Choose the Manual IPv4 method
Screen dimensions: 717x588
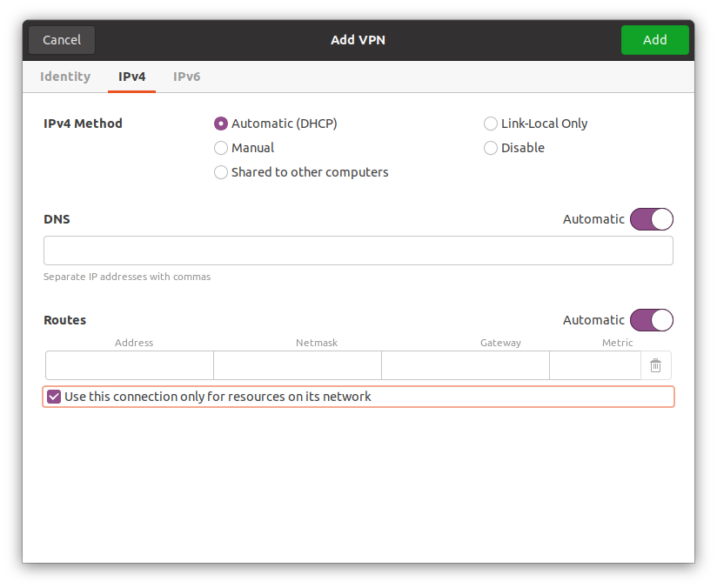(221, 148)
